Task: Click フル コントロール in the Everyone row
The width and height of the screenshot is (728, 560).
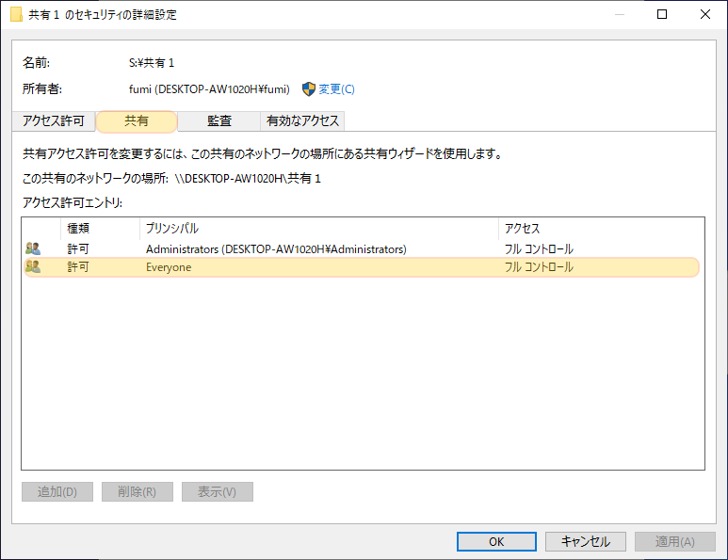Action: point(539,267)
